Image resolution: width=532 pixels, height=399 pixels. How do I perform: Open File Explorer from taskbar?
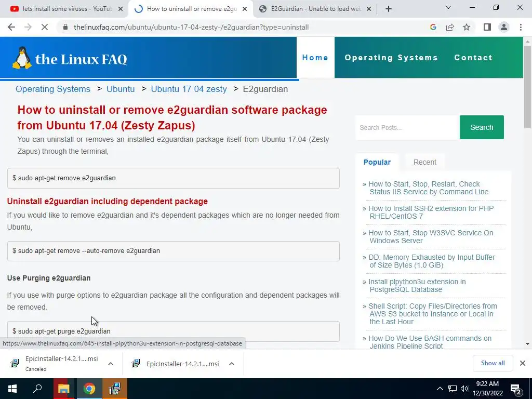click(63, 389)
